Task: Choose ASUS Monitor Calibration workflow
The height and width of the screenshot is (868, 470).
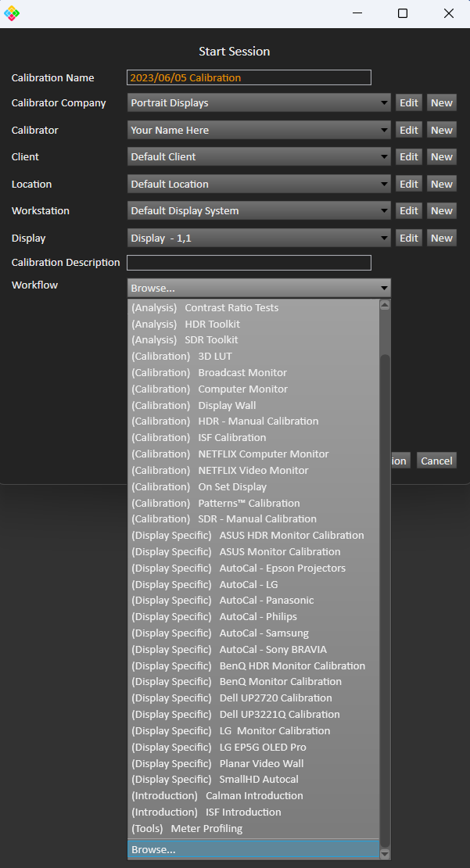Action: click(x=253, y=552)
